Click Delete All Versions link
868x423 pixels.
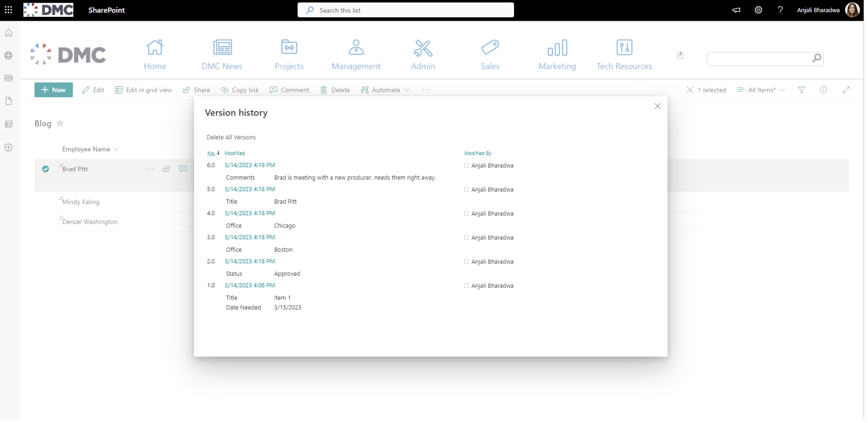[x=232, y=138]
